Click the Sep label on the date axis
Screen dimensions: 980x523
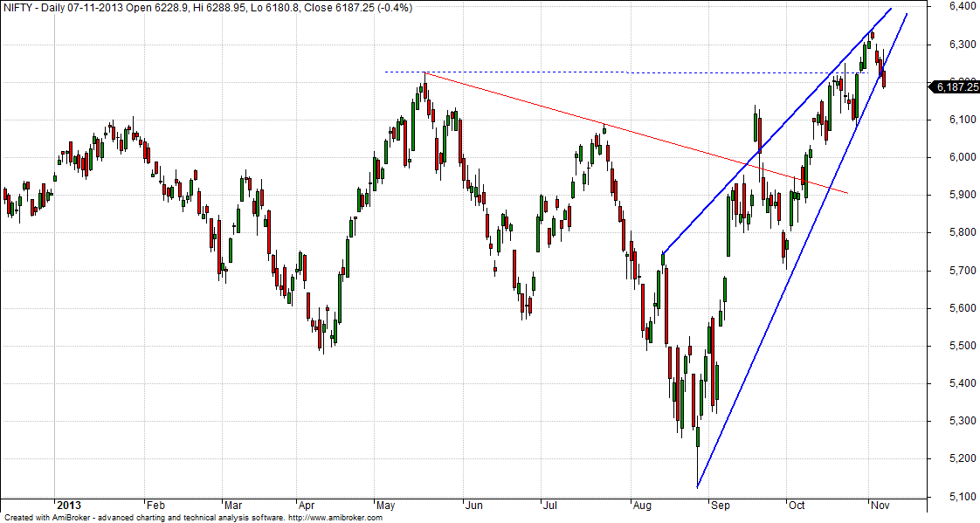[x=721, y=506]
